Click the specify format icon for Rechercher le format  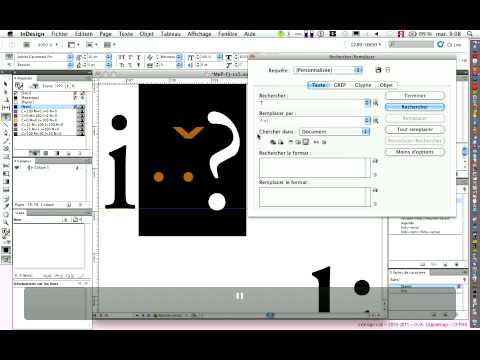tap(375, 161)
